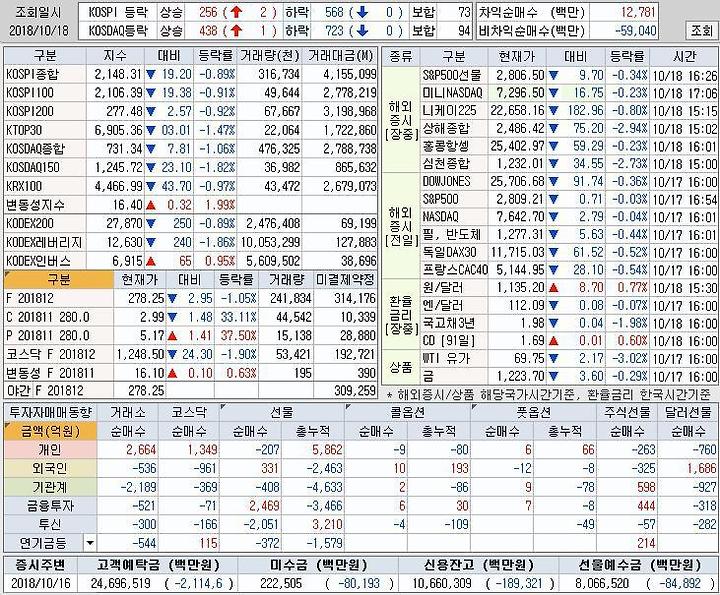Click the C 201811 280.0 call row
Screen dimensions: 720x595
click(191, 317)
